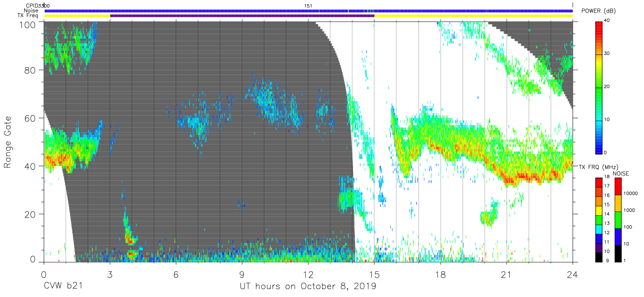Click the NOISE legend title

621,173
